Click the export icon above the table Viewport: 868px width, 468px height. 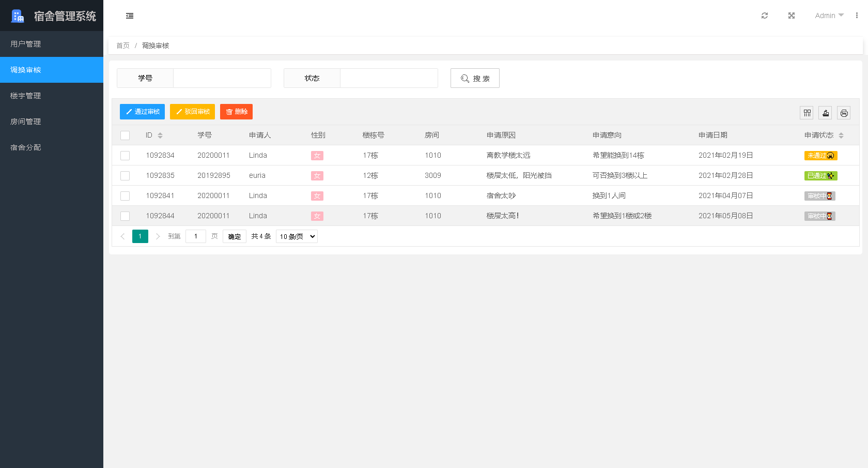[825, 112]
